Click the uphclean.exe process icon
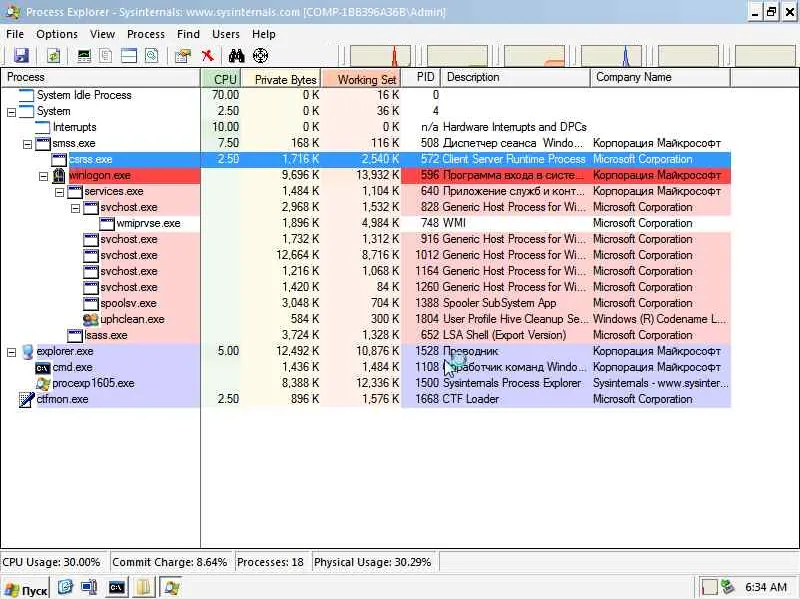 tap(91, 319)
